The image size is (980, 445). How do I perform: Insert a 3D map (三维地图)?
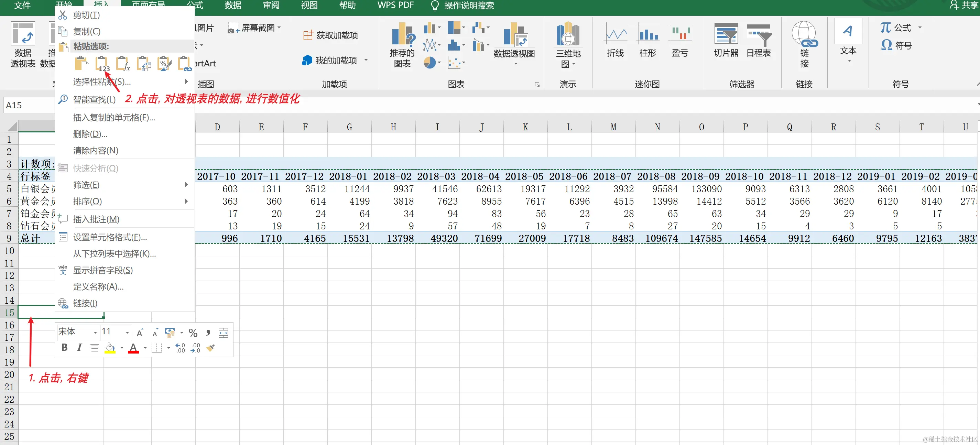(x=568, y=45)
